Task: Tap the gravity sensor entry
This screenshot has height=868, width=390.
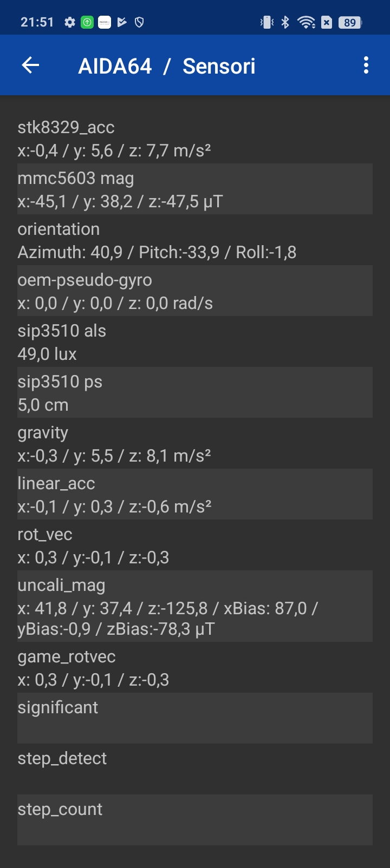Action: pyautogui.click(x=195, y=443)
